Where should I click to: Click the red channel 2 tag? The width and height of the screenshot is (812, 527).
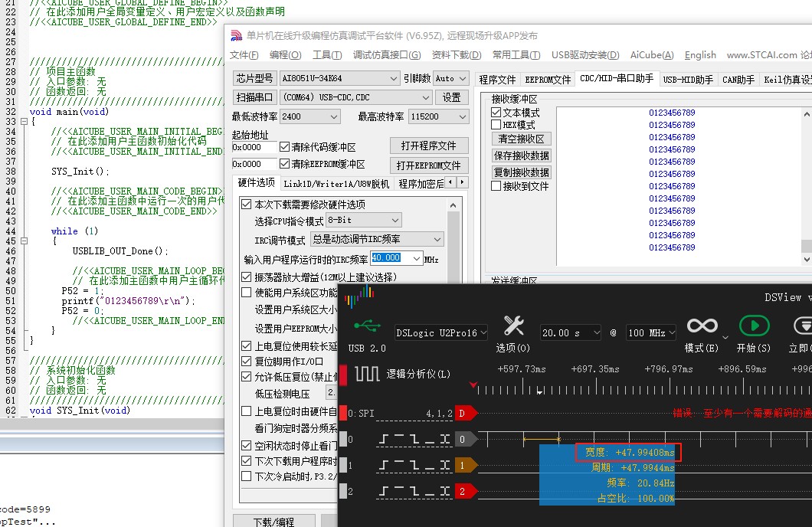tap(465, 491)
